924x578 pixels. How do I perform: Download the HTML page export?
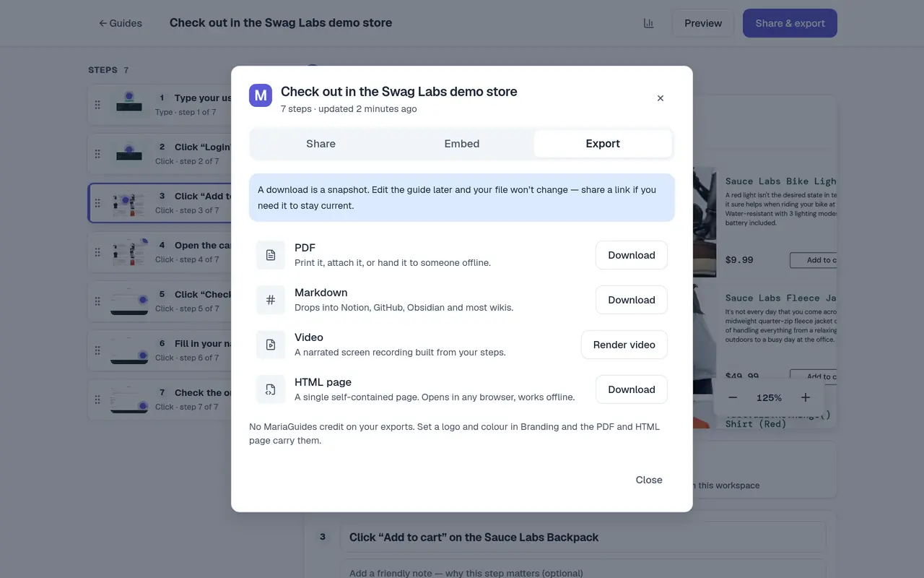(632, 389)
